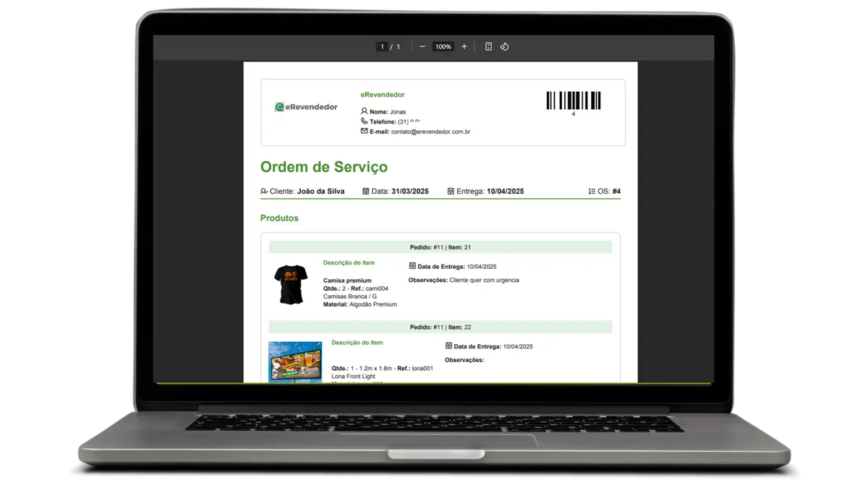Click the contato@erevendedor.com.br email text
This screenshot has width=868, height=488.
431,132
